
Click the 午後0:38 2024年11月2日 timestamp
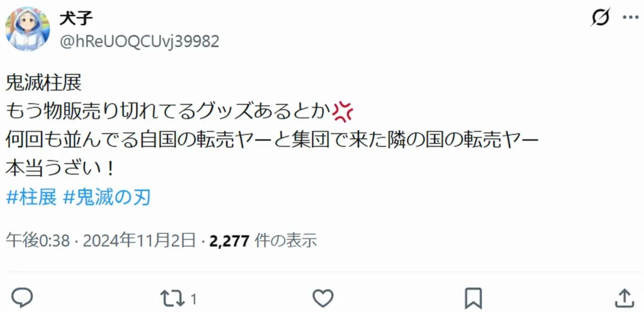(101, 241)
